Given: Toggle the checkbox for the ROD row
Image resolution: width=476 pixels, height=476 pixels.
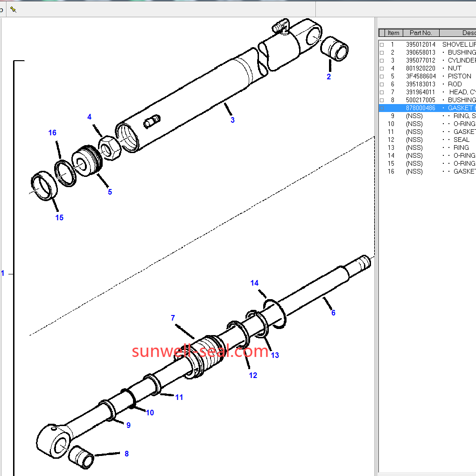Looking at the screenshot, I should coord(382,84).
